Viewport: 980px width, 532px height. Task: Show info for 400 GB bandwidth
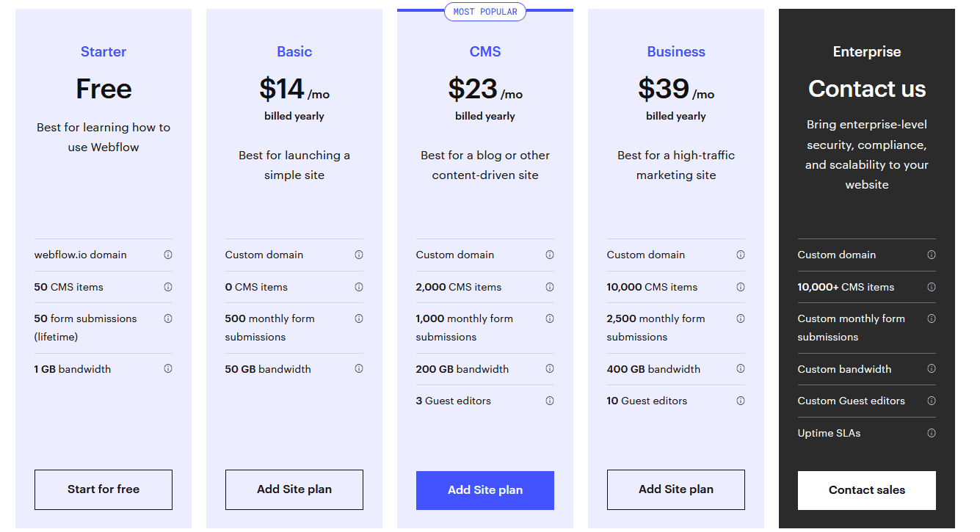741,369
